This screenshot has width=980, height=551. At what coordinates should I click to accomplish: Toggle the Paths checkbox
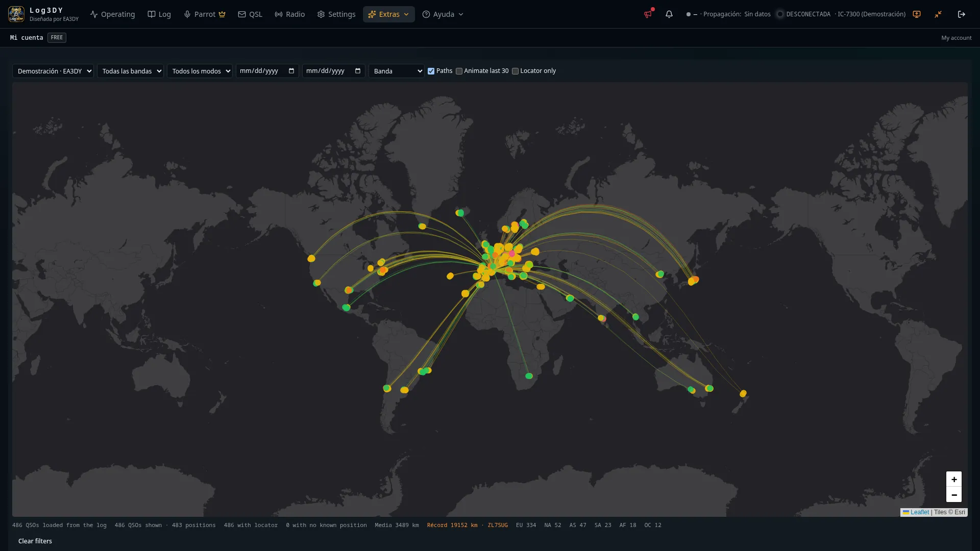(x=431, y=71)
